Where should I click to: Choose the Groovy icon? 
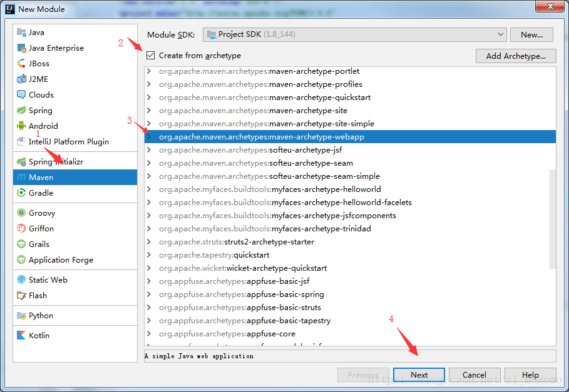pyautogui.click(x=21, y=213)
